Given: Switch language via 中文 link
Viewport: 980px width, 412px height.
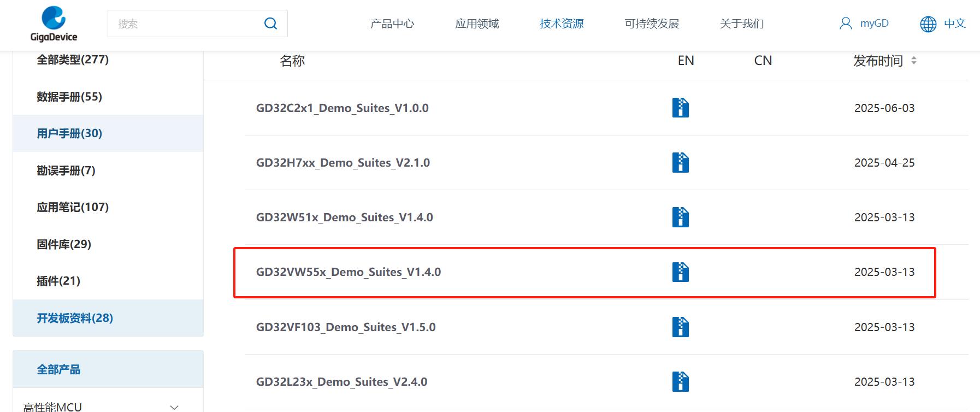Looking at the screenshot, I should pos(955,23).
